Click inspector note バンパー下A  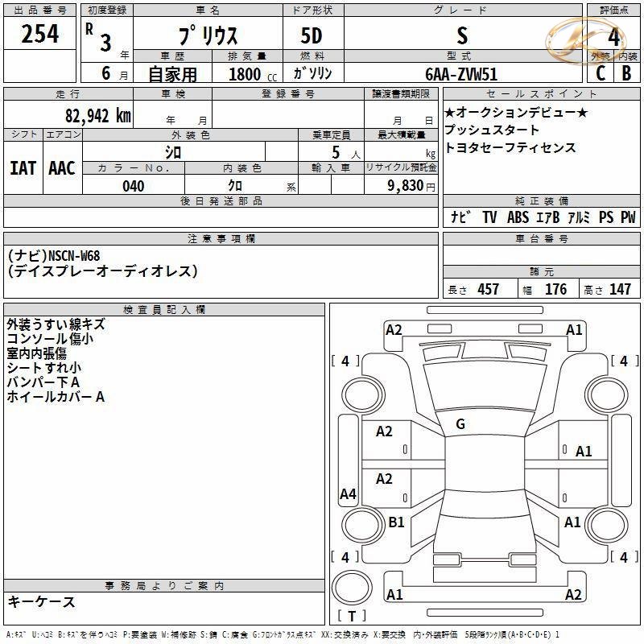pos(43,382)
